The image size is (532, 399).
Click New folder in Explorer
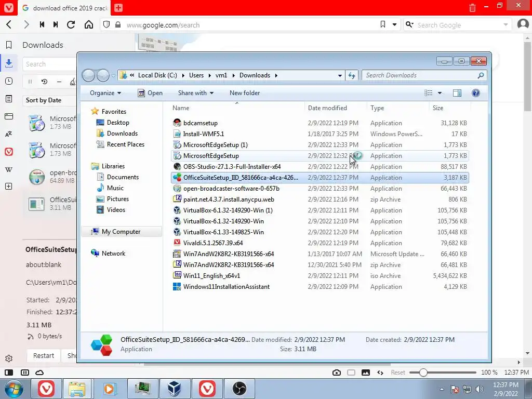coord(245,93)
